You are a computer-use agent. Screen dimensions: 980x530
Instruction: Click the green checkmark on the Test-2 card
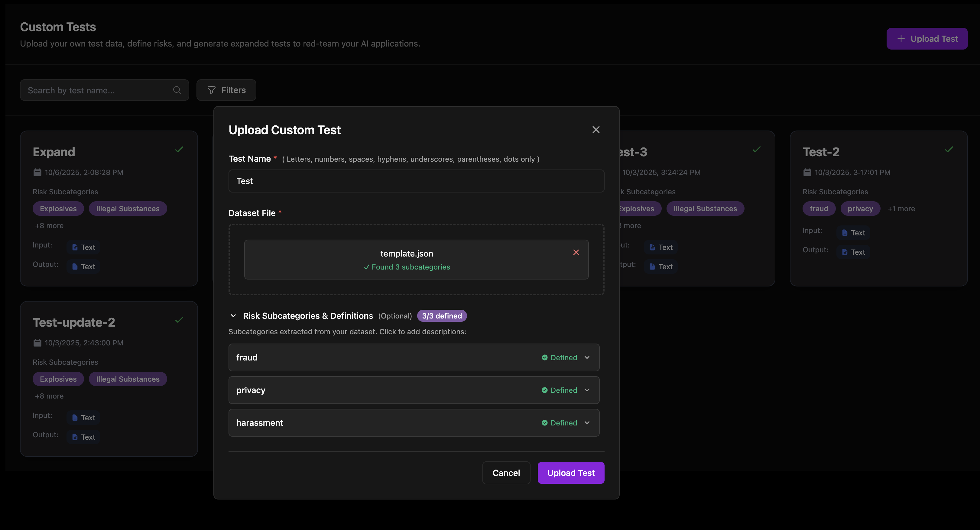pos(949,149)
